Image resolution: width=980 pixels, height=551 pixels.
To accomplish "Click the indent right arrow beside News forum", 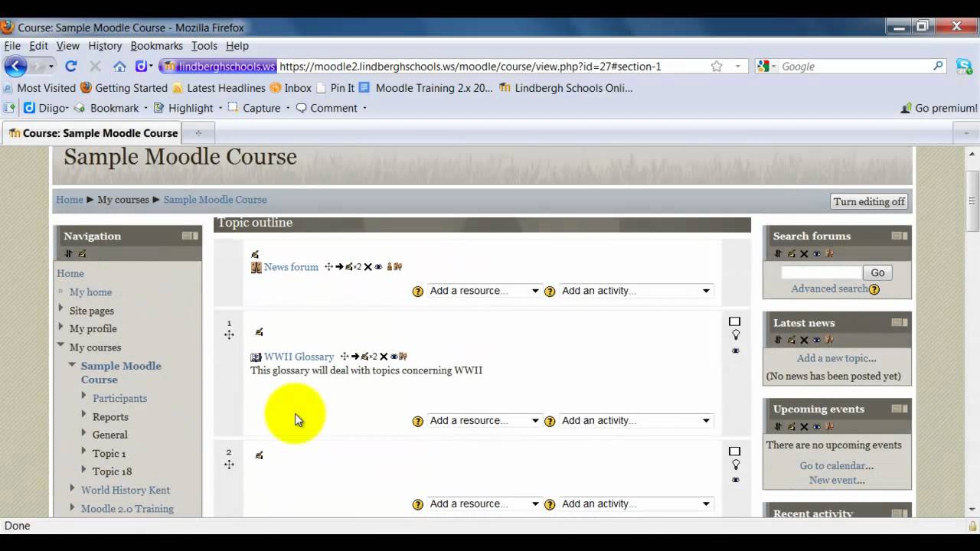I will (339, 267).
